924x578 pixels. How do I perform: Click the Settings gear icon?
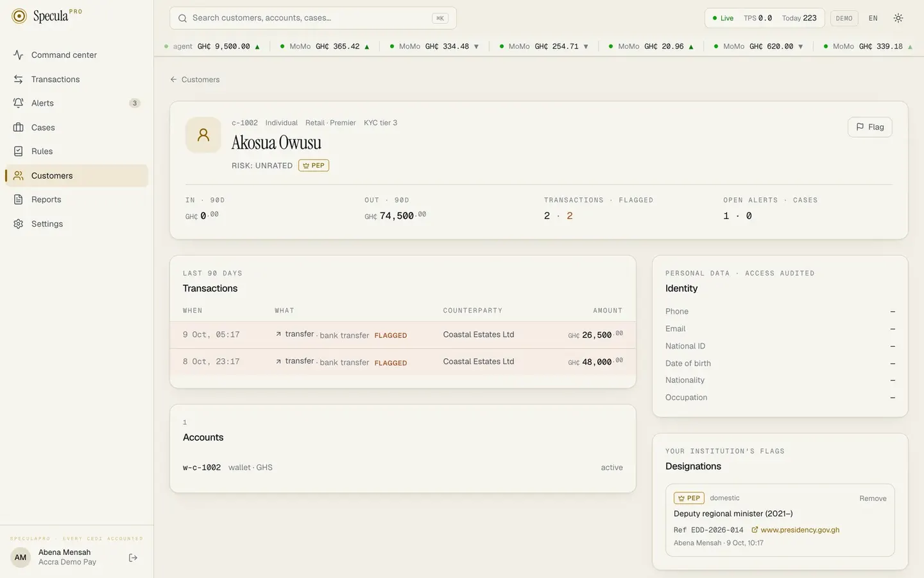point(19,223)
